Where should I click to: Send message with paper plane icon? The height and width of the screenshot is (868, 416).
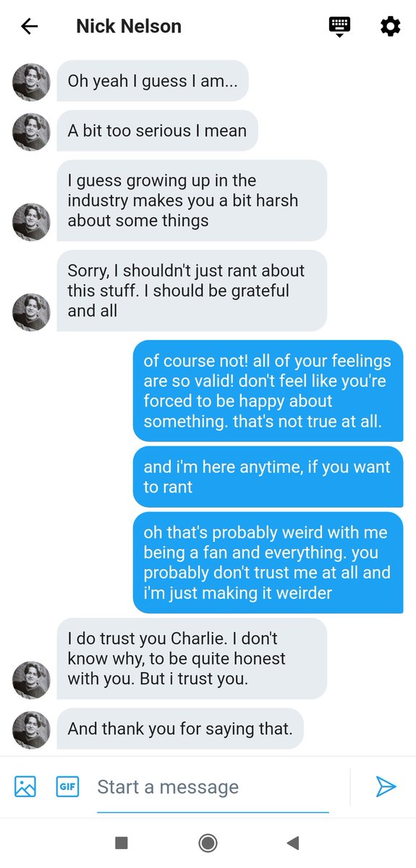point(386,786)
